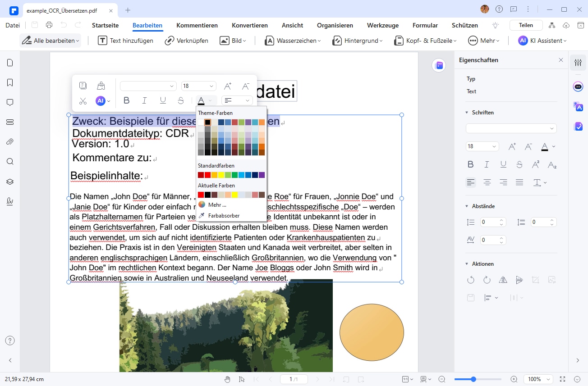Pick the yellow swatch under Aktuelle Farben
The height and width of the screenshot is (386, 588).
coord(235,195)
